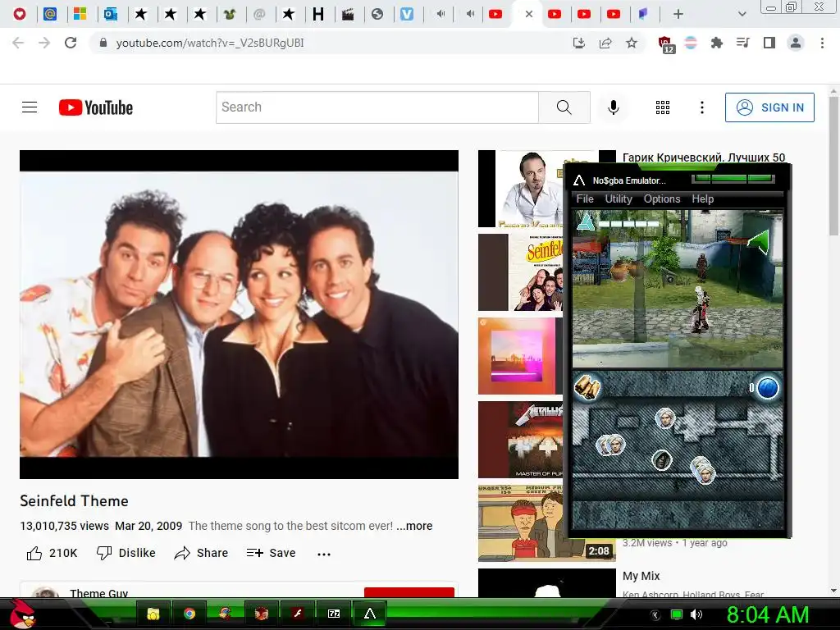
Task: Switch to the Outlook tab
Action: 111,14
